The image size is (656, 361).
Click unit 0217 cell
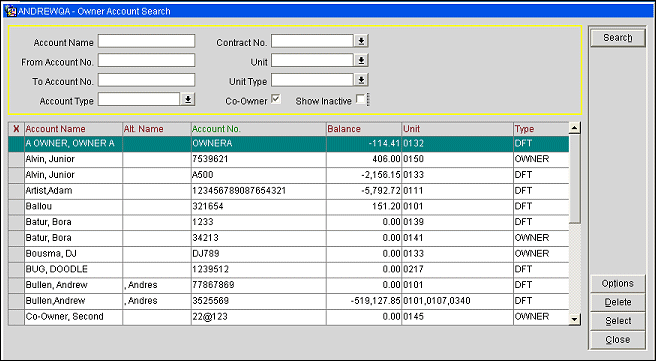pyautogui.click(x=458, y=269)
